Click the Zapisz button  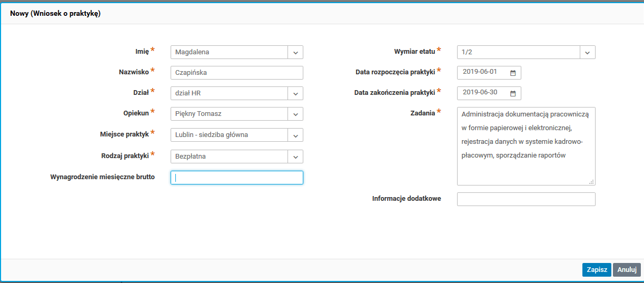tap(597, 270)
